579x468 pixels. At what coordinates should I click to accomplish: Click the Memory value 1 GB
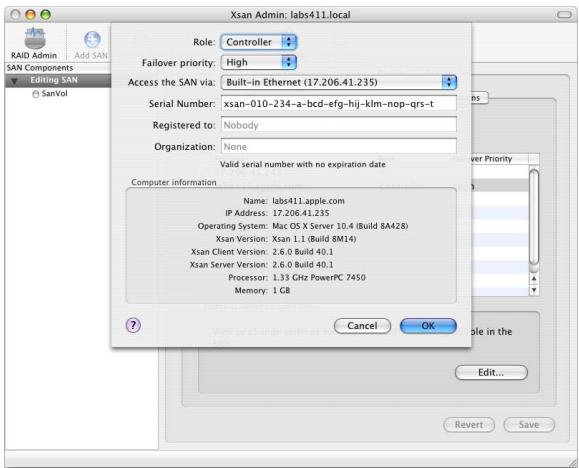tap(281, 290)
